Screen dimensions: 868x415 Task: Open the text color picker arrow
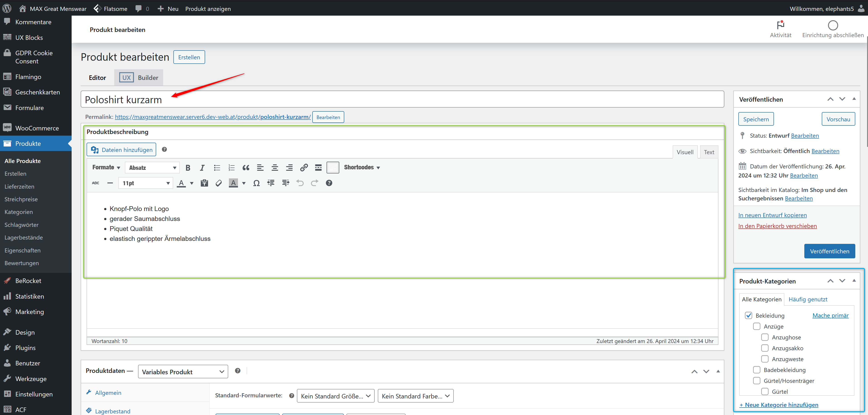[x=192, y=183]
